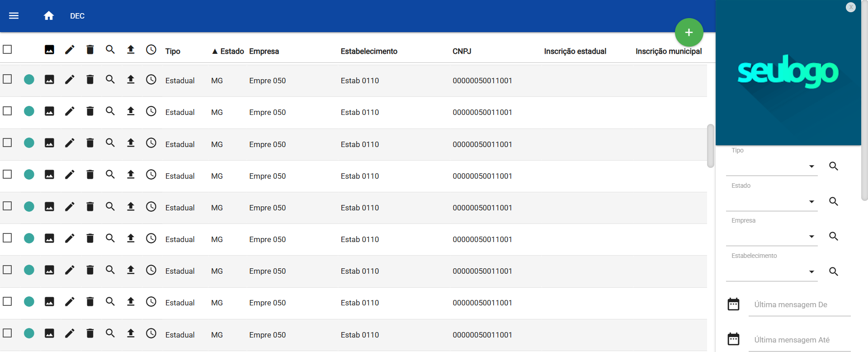
Task: Open calendar for Última mensagem Até
Action: tap(733, 339)
